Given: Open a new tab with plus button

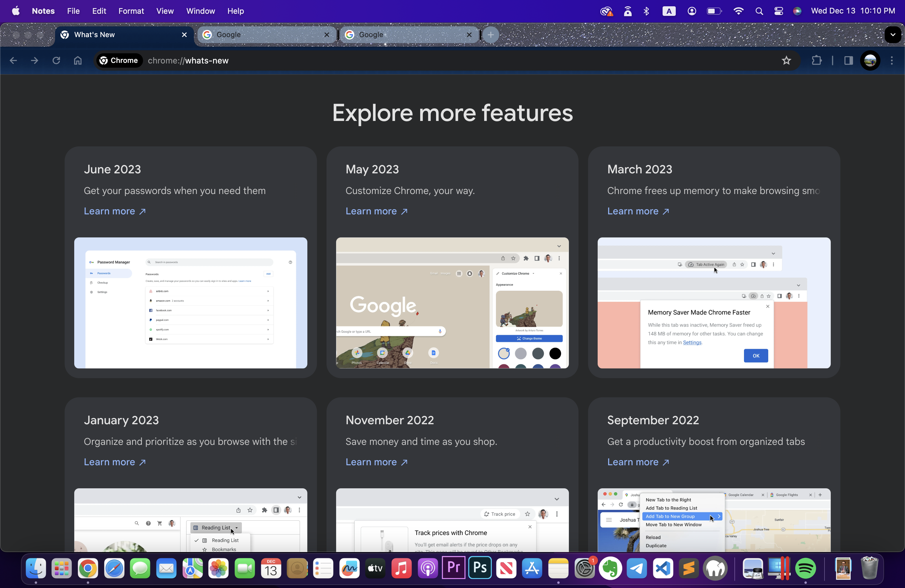Looking at the screenshot, I should (491, 35).
